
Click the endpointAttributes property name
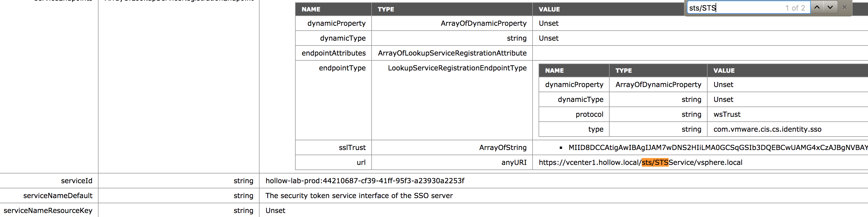pos(333,53)
